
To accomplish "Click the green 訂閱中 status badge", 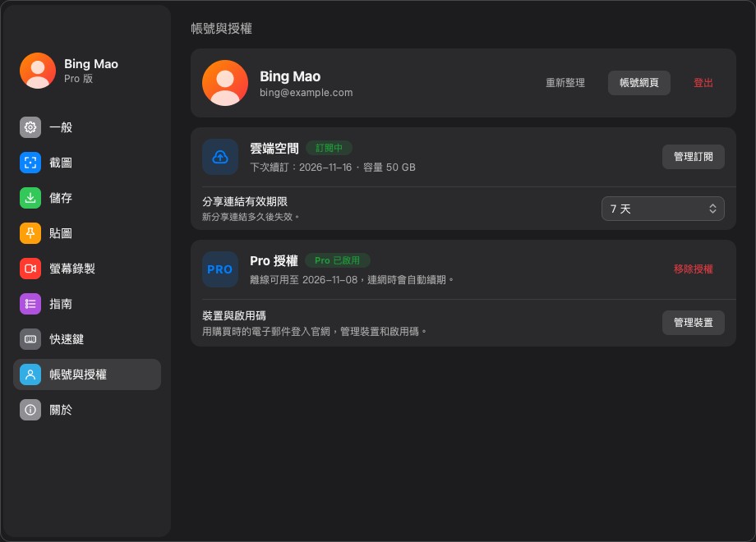I will [329, 148].
